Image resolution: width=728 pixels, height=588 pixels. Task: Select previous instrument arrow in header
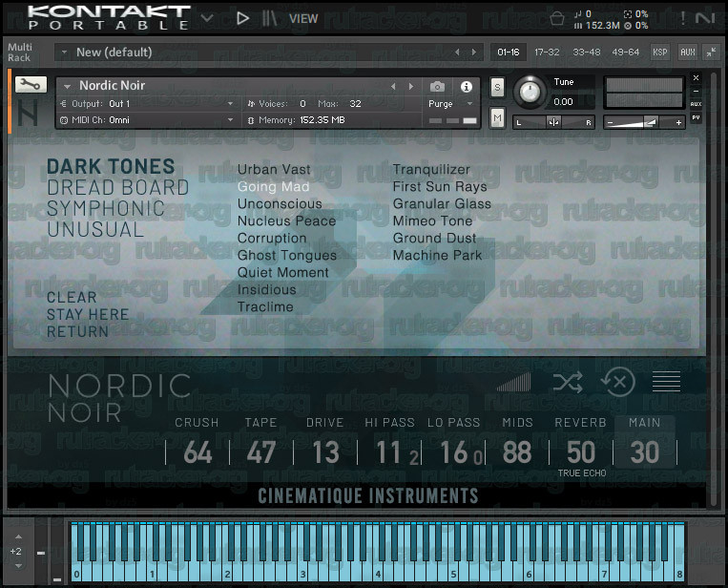(394, 87)
